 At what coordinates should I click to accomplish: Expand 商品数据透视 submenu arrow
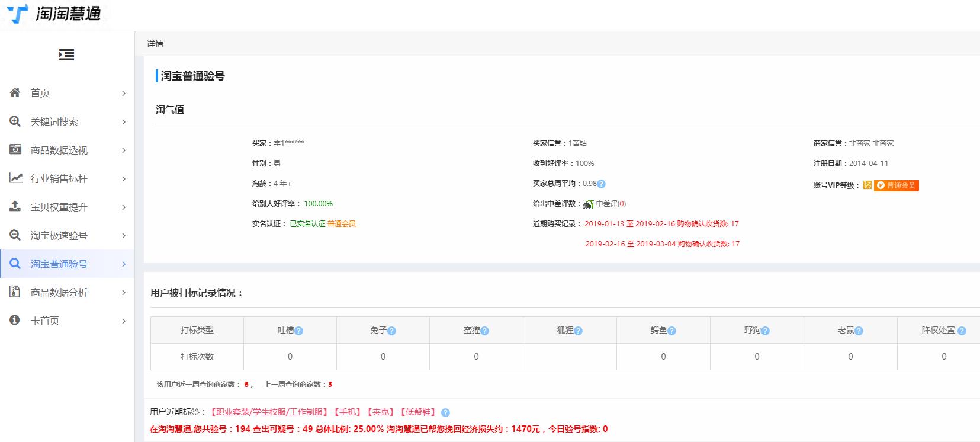tap(124, 150)
